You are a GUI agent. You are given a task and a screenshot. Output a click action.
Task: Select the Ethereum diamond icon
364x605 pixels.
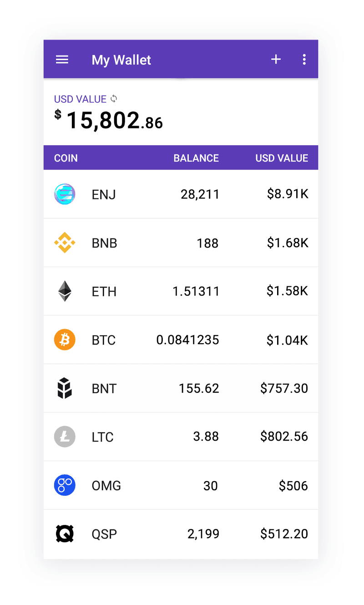(x=65, y=291)
